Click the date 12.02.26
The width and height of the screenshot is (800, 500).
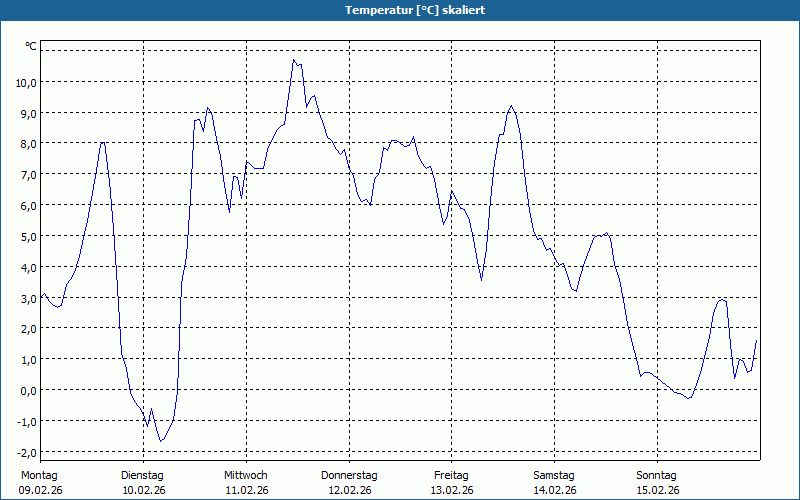349,490
